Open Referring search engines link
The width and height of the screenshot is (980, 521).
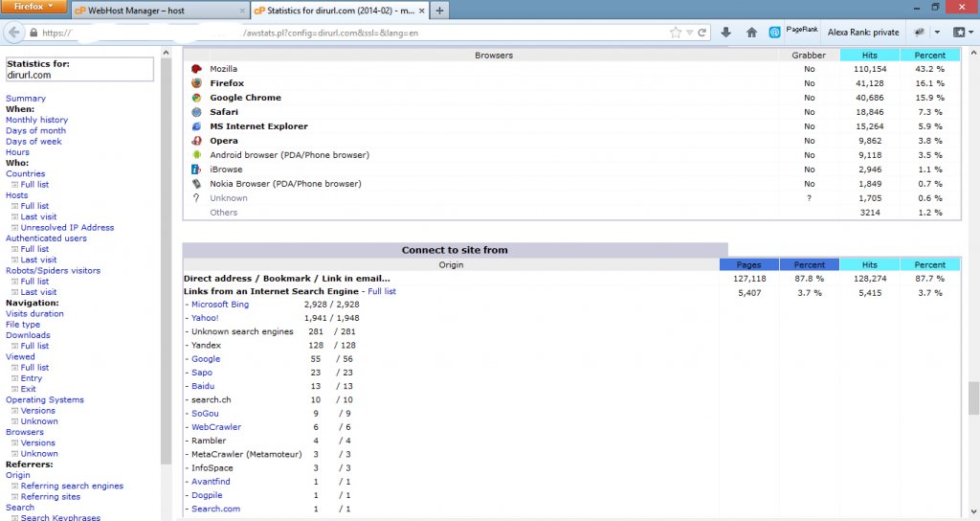[72, 486]
